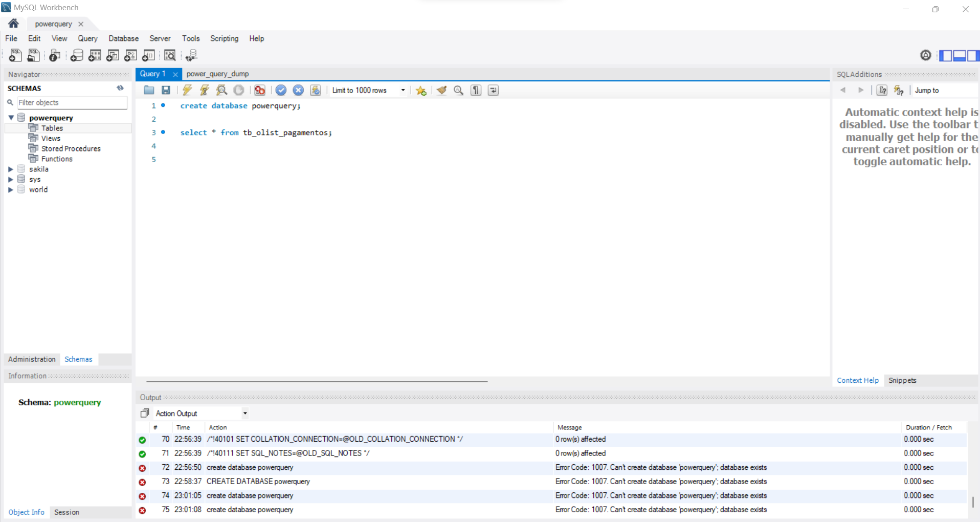The width and height of the screenshot is (980, 522).
Task: Open Session tab
Action: (66, 512)
